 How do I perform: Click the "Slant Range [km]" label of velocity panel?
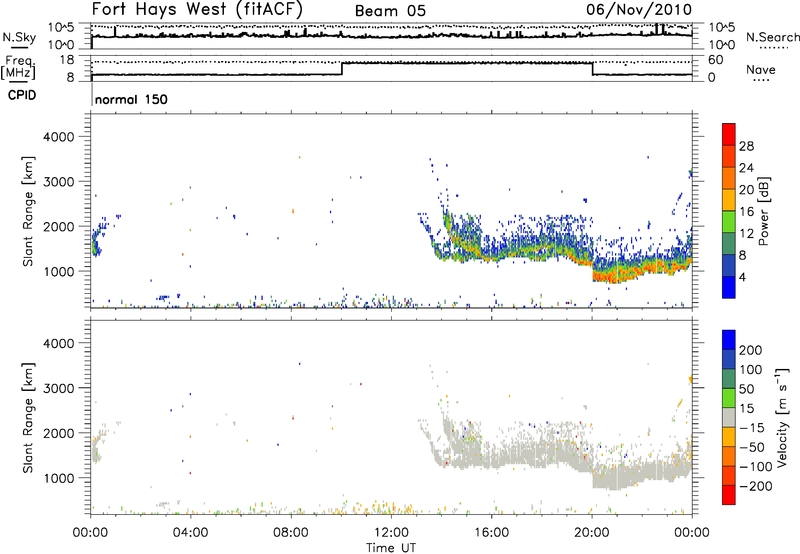(x=28, y=418)
